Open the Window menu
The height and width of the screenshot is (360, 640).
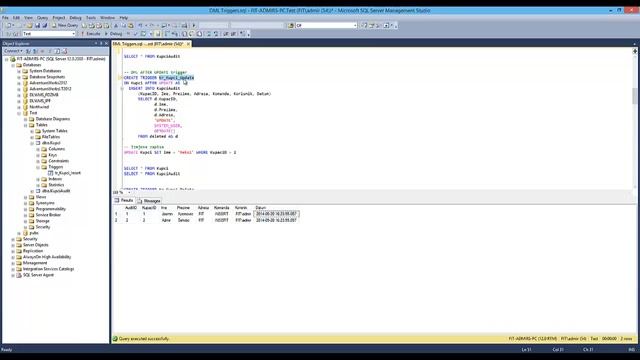(107, 18)
